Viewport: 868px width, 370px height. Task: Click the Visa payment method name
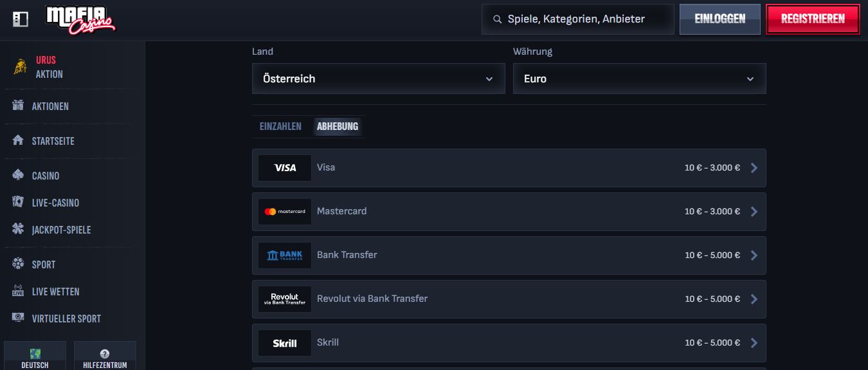coord(326,167)
